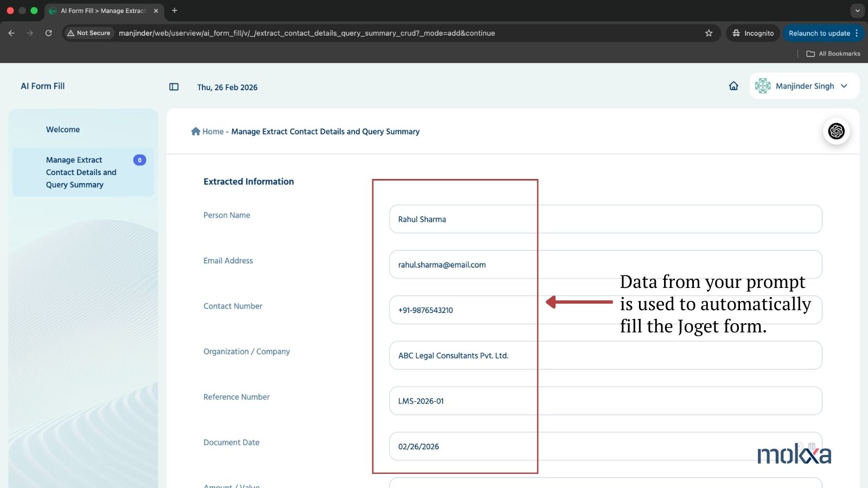Click the Reference Number field
The image size is (868, 488).
605,401
